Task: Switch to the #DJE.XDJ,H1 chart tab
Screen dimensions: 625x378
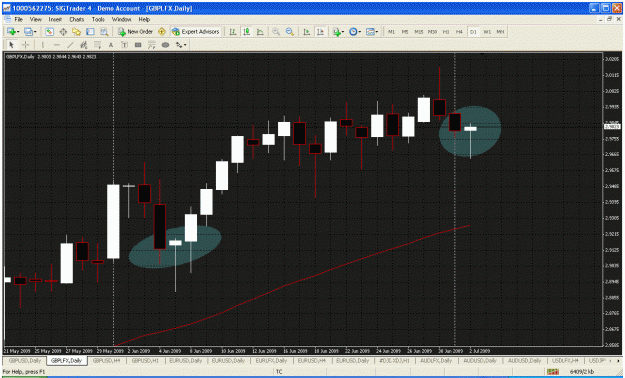Action: (x=394, y=360)
